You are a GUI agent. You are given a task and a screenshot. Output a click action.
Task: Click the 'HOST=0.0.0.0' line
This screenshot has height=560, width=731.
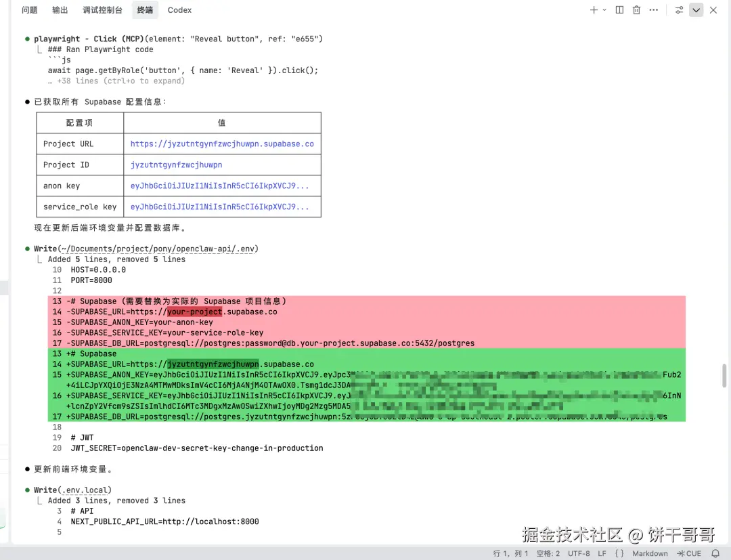pos(98,270)
